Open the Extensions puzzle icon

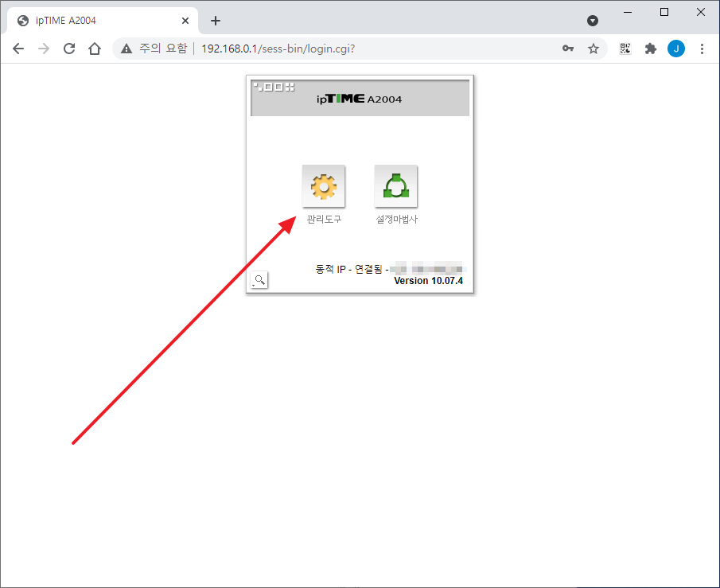point(650,49)
